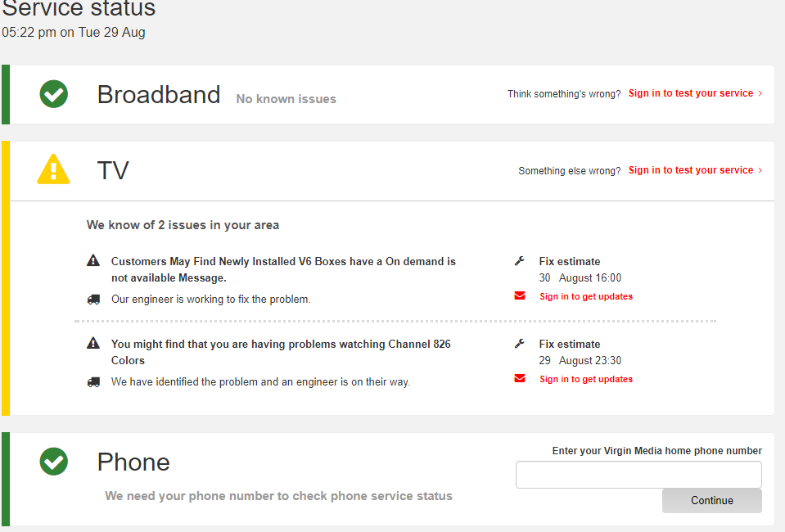This screenshot has width=785, height=532.
Task: Click the yellow TV warning triangle icon
Action: pos(53,169)
